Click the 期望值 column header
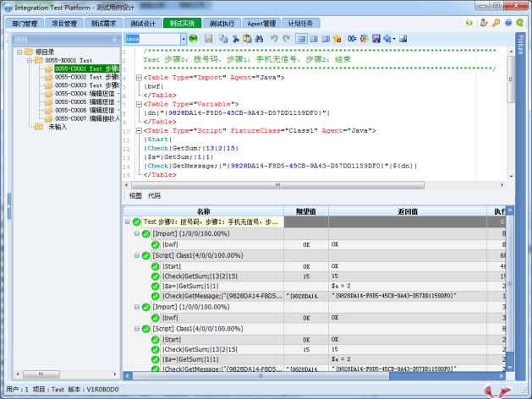 (x=305, y=210)
